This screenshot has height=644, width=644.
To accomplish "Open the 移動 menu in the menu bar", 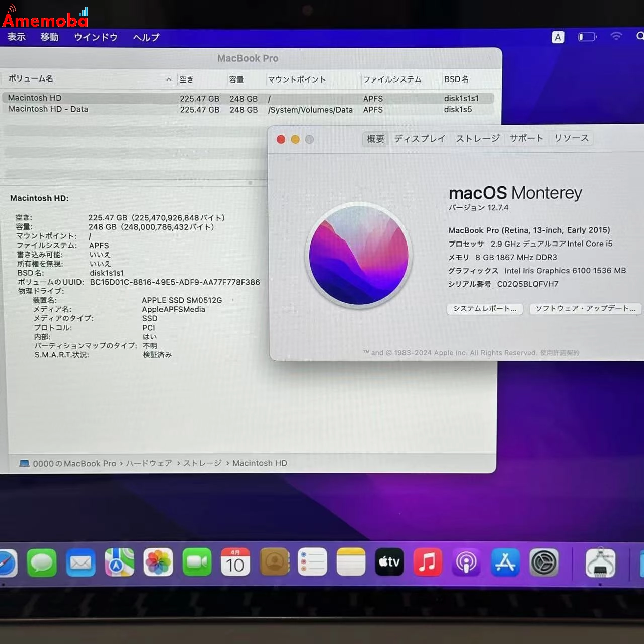I will tap(49, 37).
